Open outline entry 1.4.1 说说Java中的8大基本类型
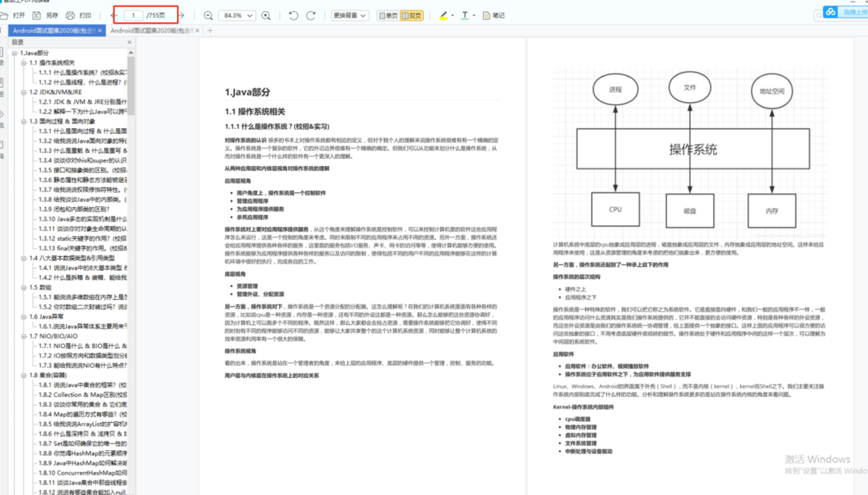This screenshot has height=495, width=868. click(82, 268)
